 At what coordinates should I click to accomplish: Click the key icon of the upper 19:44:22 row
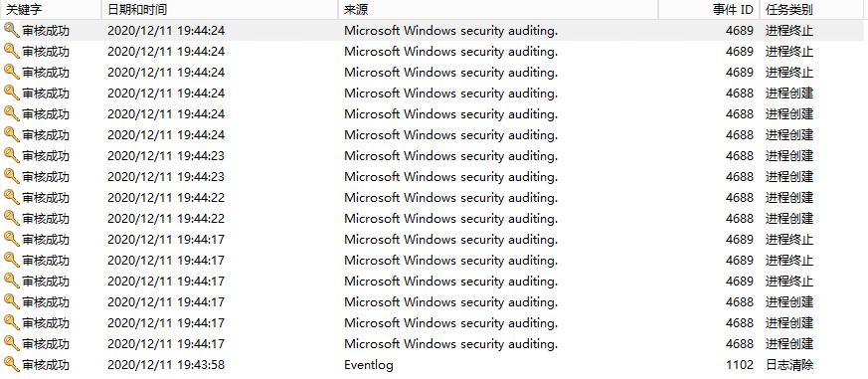click(x=12, y=197)
